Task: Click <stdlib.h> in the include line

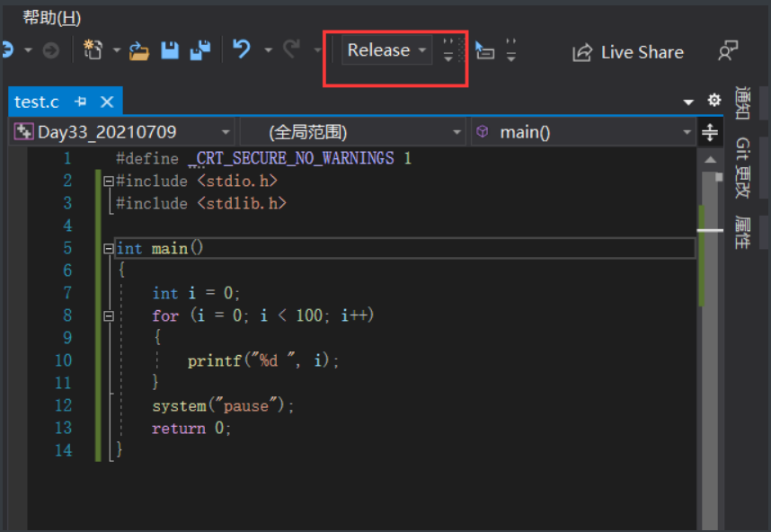Action: 242,204
